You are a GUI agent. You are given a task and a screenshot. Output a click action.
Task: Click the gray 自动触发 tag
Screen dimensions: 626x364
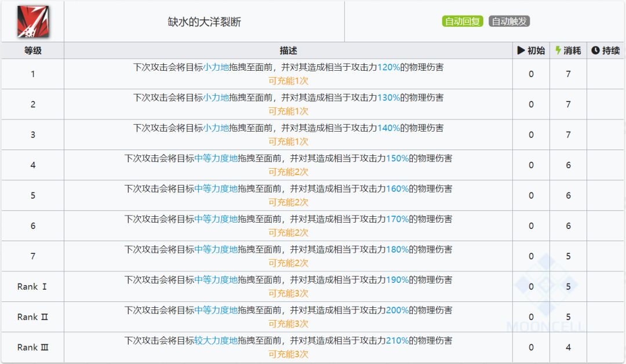click(x=509, y=21)
